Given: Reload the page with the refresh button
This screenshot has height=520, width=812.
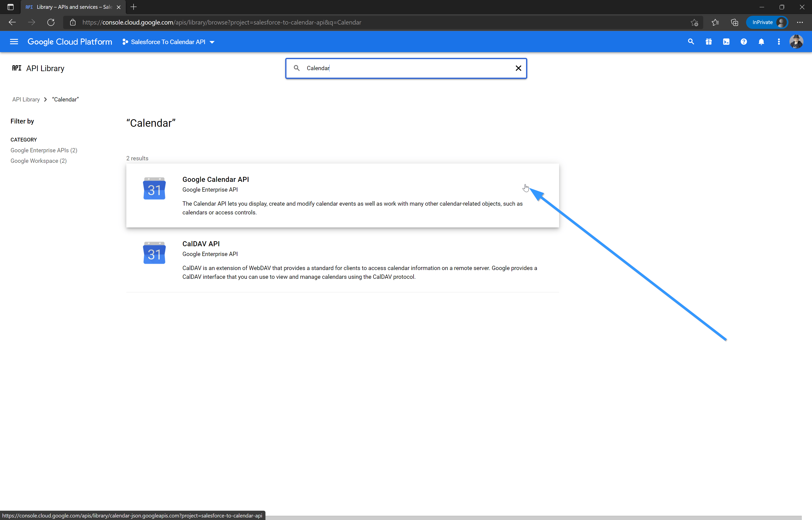Looking at the screenshot, I should (x=51, y=22).
